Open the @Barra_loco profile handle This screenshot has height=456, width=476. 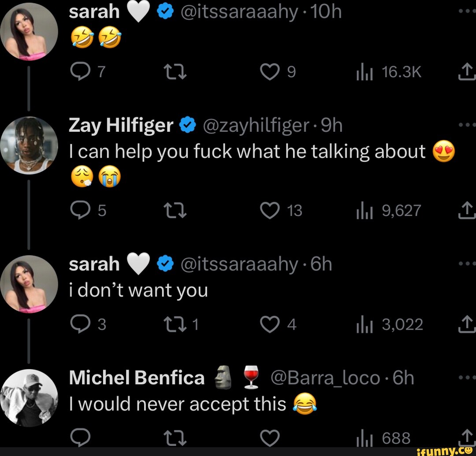[x=325, y=378]
